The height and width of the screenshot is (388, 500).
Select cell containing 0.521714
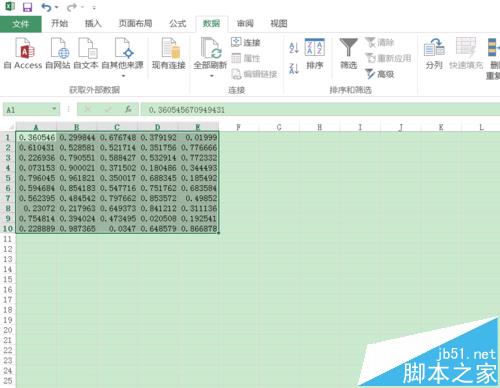point(117,147)
